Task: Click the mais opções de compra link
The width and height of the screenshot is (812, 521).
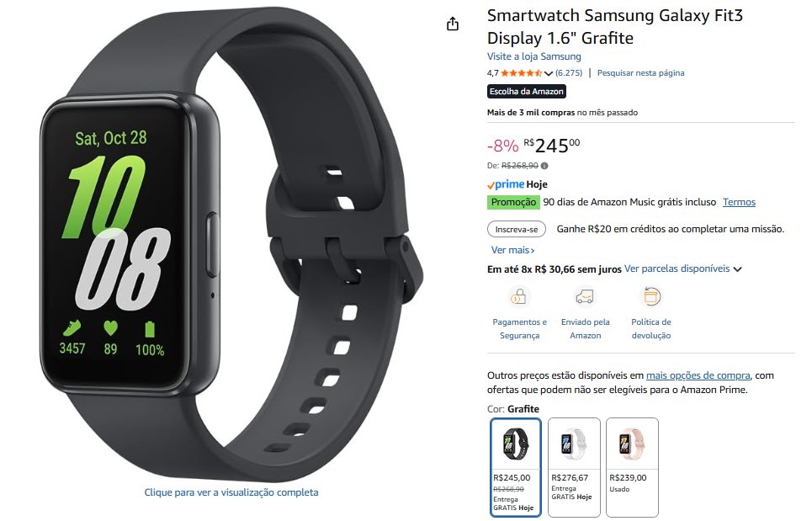Action: pyautogui.click(x=698, y=375)
